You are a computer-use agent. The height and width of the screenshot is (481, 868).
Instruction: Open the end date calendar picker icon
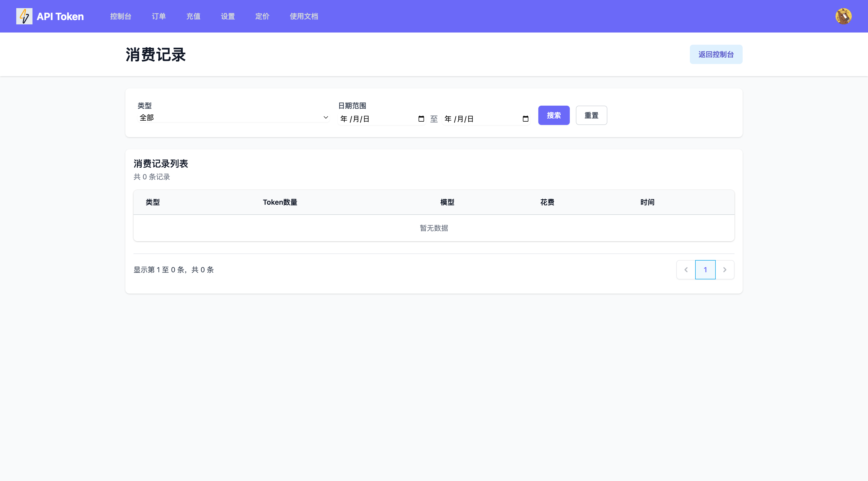(525, 119)
